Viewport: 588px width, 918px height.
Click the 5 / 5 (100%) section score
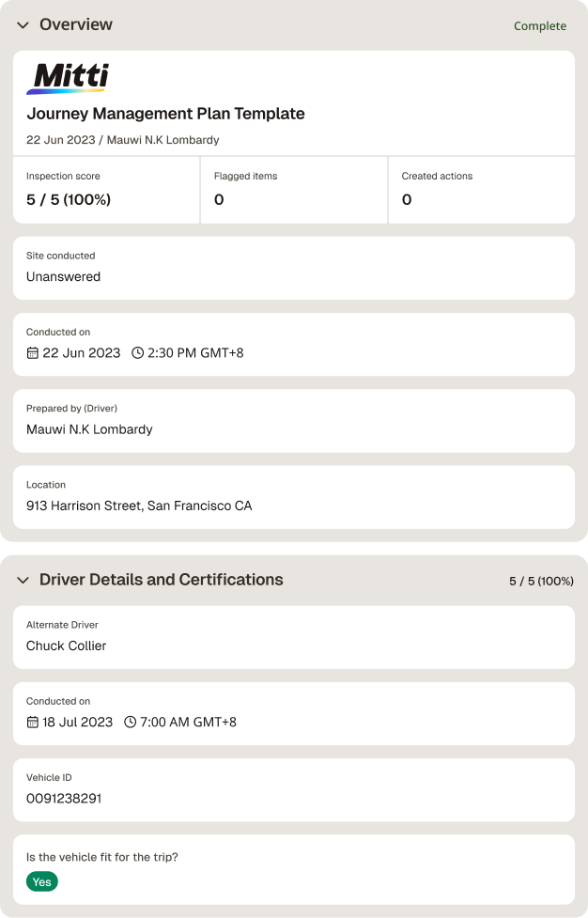click(541, 581)
